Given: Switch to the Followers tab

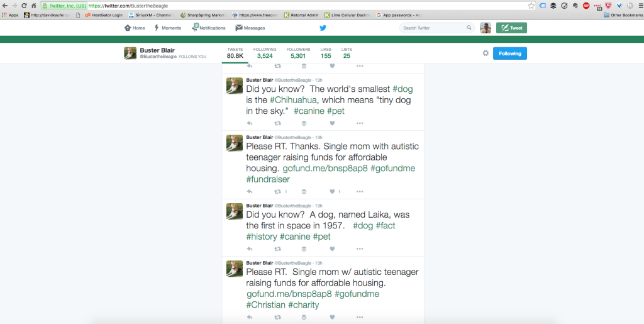Looking at the screenshot, I should click(298, 53).
